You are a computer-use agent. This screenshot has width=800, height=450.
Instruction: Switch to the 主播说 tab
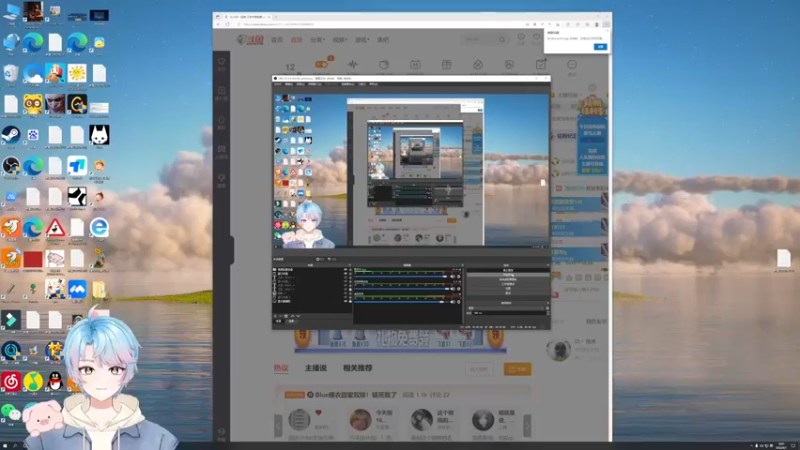pos(316,368)
